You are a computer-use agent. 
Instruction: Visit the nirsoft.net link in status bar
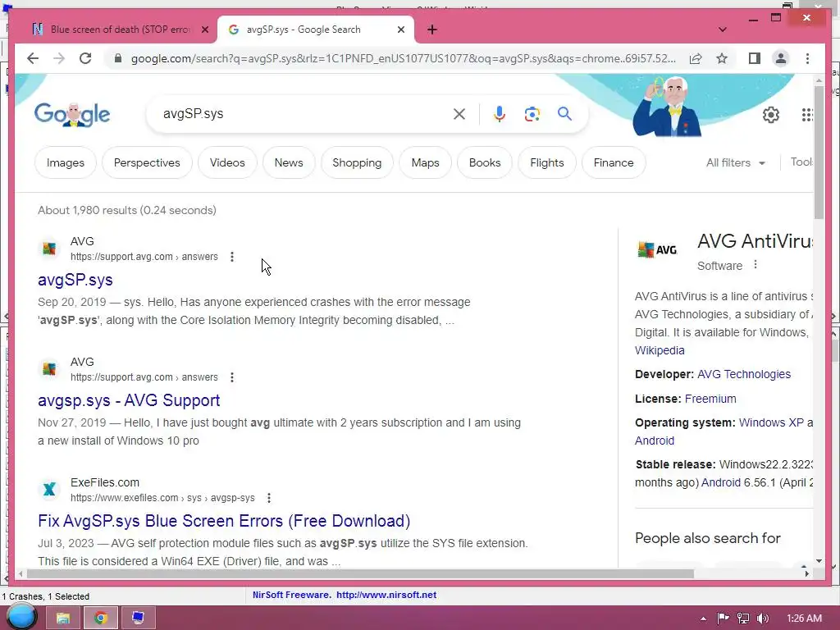click(x=386, y=595)
